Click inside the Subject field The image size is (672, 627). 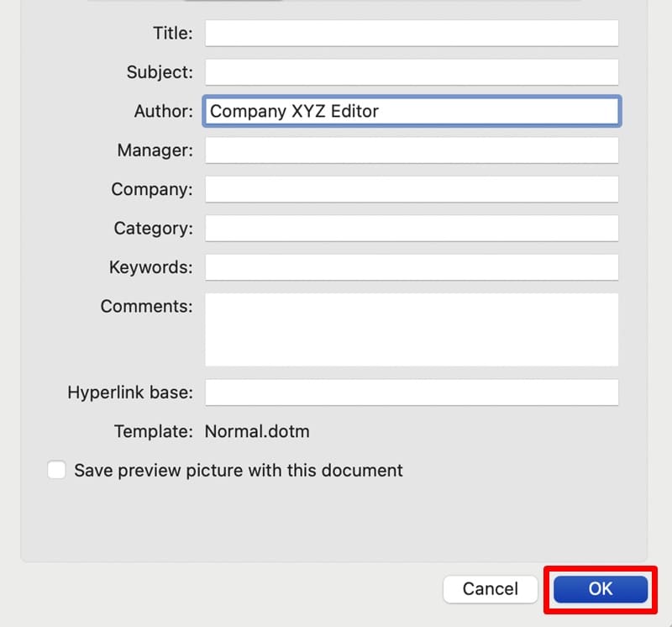pyautogui.click(x=412, y=72)
